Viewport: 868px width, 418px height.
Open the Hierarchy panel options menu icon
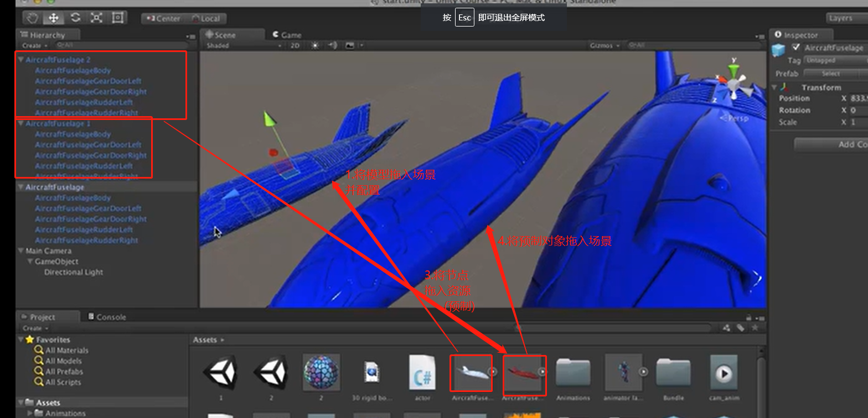190,35
